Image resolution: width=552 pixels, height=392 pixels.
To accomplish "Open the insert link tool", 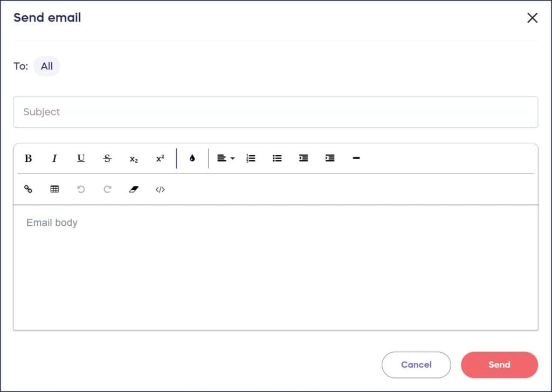I will point(28,189).
